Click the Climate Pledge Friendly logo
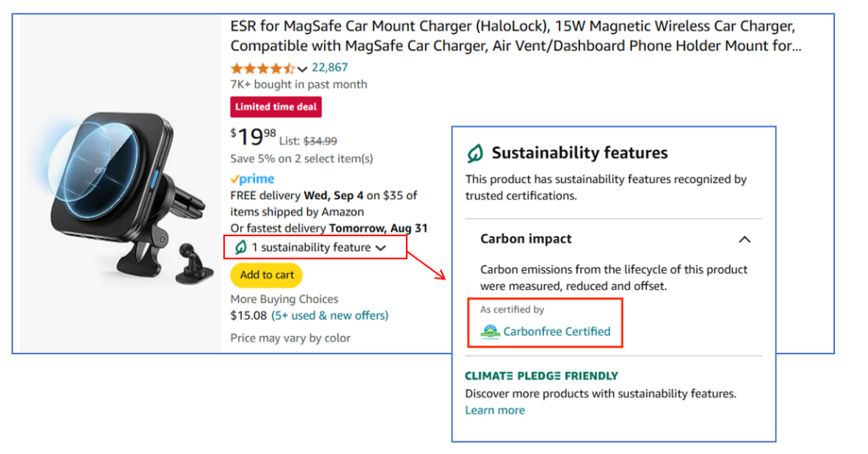The height and width of the screenshot is (454, 868). [x=541, y=376]
